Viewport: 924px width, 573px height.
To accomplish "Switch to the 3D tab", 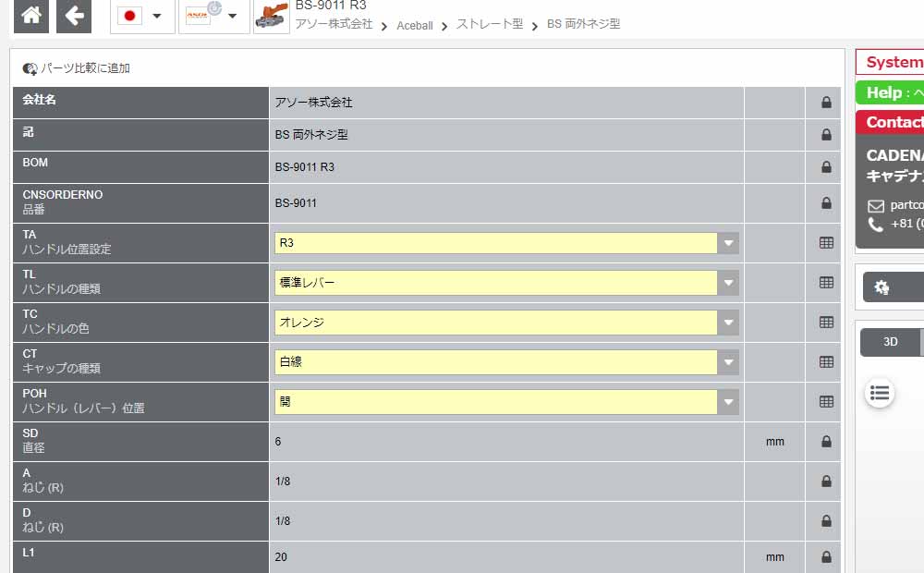I will pyautogui.click(x=891, y=342).
